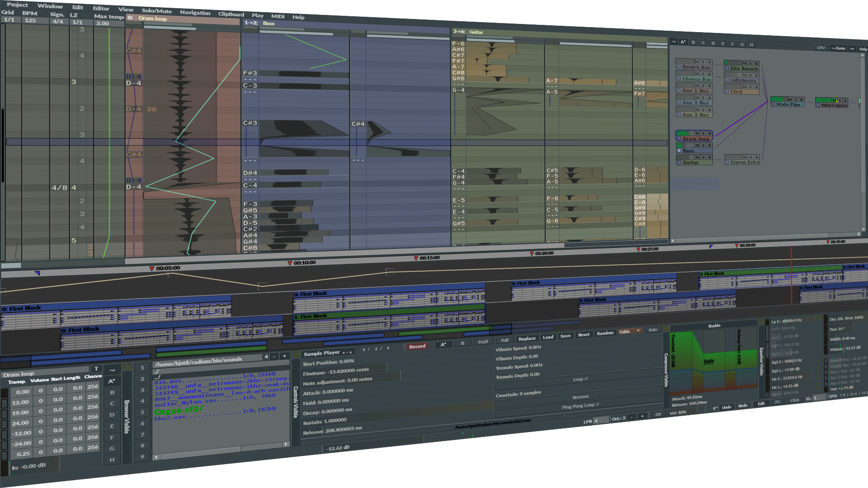
Task: Click the browser plus button beside path
Action: click(x=284, y=356)
